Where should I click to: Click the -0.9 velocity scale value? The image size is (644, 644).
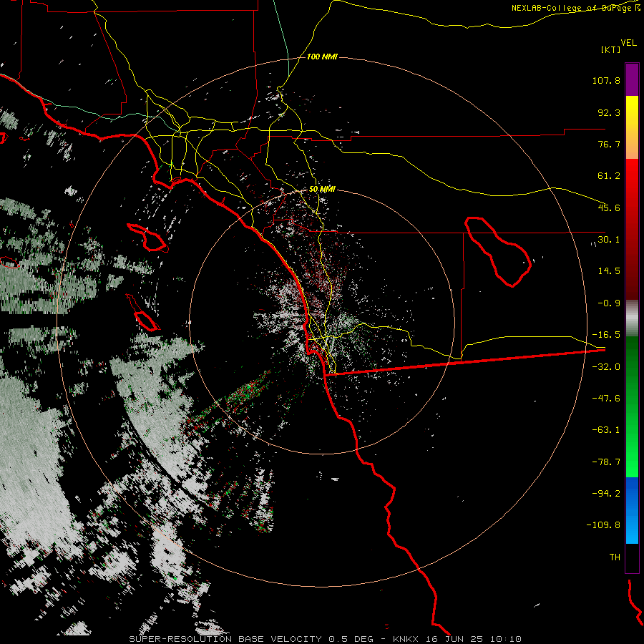[x=609, y=303]
